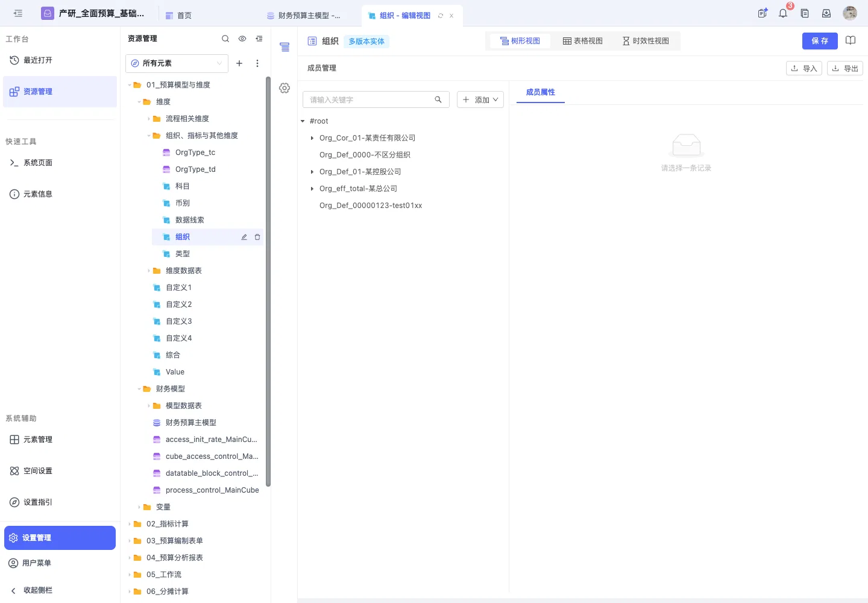Expand the 维度数据表 folder
This screenshot has width=868, height=603.
149,271
